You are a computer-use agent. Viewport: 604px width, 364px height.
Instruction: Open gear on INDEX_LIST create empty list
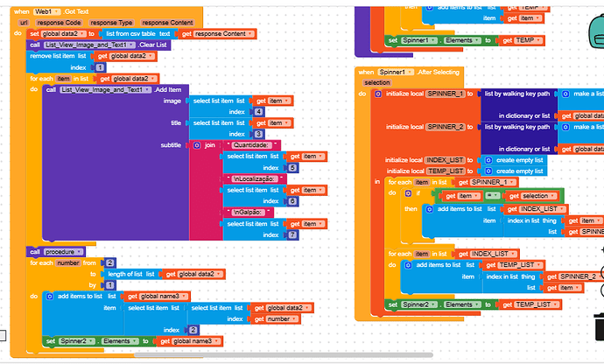488,160
